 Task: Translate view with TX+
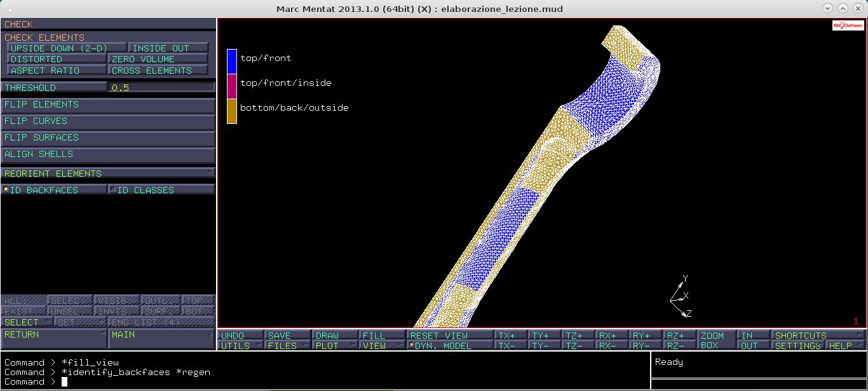tap(512, 336)
